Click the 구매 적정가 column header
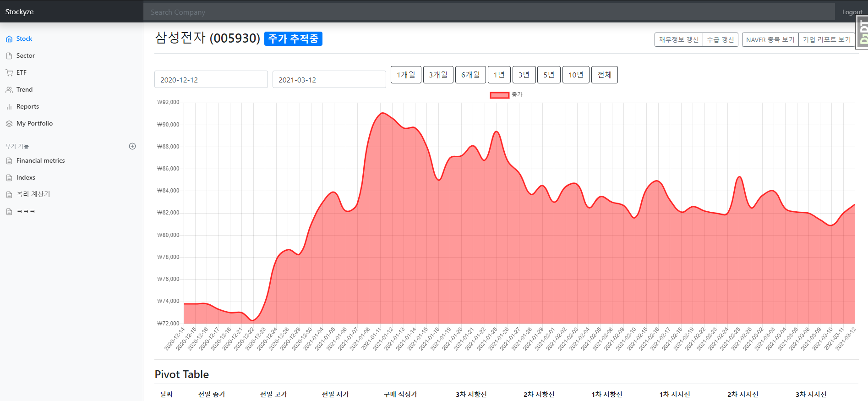This screenshot has width=868, height=401. (x=400, y=394)
